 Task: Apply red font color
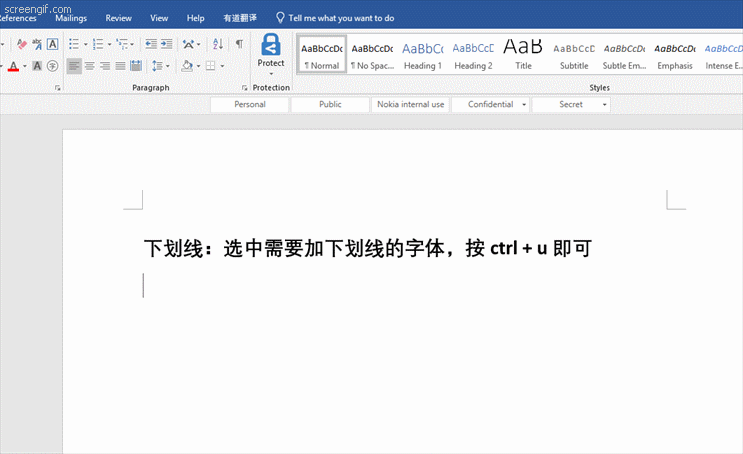tap(13, 66)
